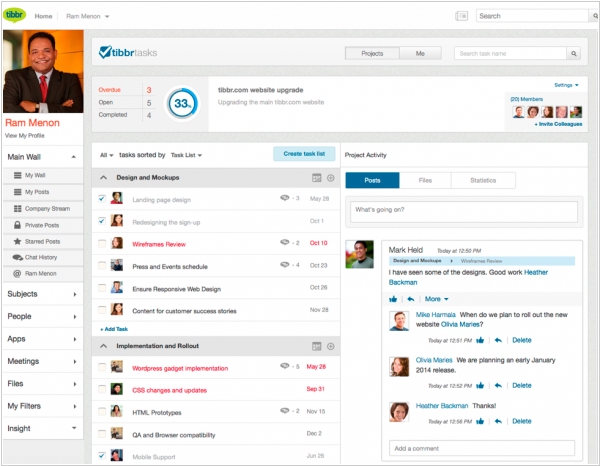Open Ram Menon dropdown in top bar

point(88,16)
